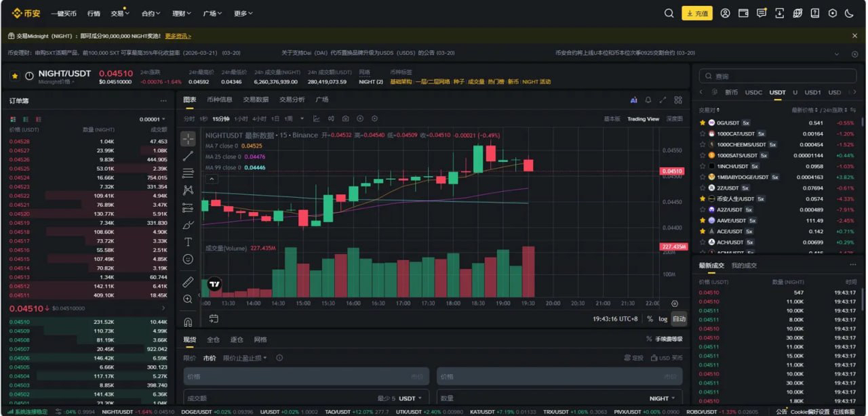The height and width of the screenshot is (416, 868).
Task: Toggle NIGHT/USDT favorite star in header
Action: click(15, 76)
